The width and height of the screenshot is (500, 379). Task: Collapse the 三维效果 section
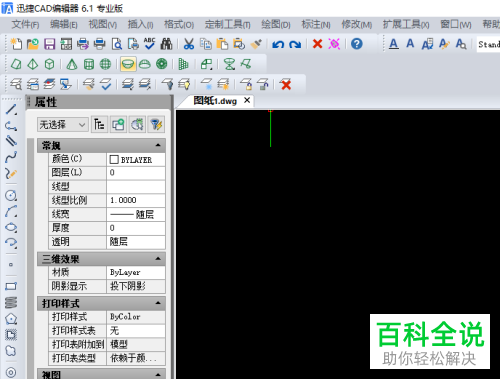[x=158, y=259]
